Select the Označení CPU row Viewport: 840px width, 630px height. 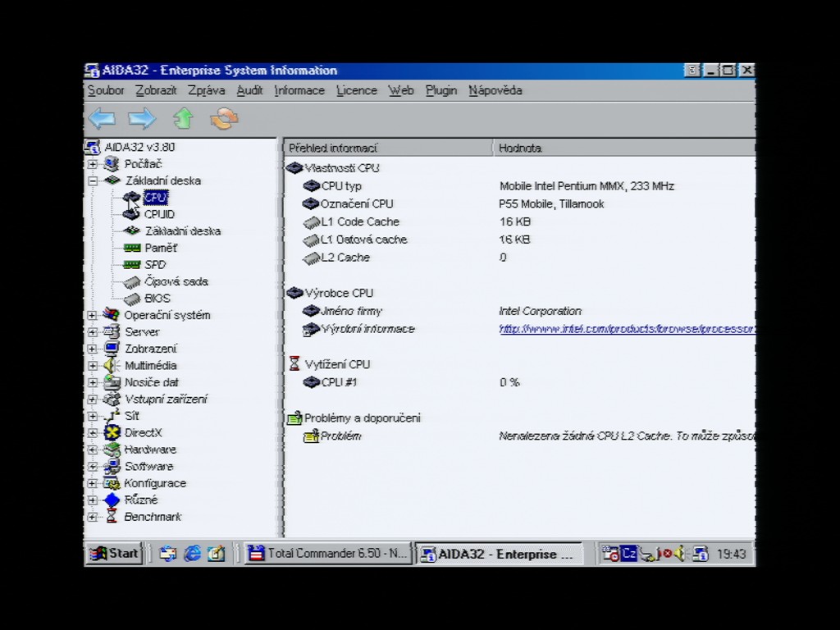pos(519,204)
